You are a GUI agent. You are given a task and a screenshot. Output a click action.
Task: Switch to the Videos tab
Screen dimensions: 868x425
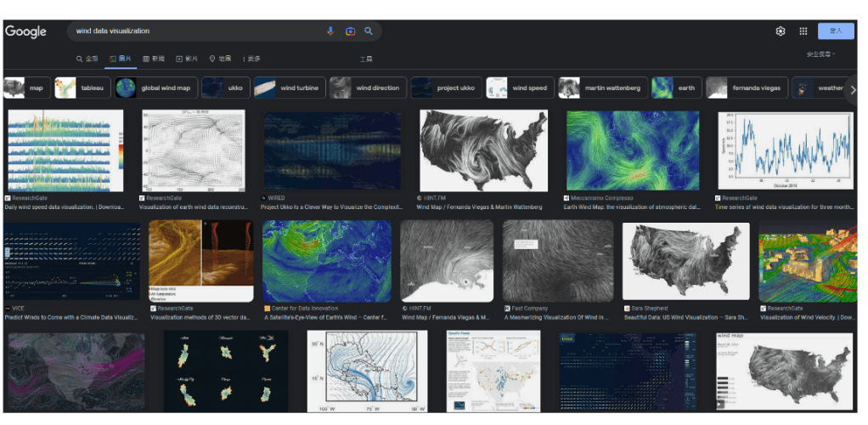188,59
